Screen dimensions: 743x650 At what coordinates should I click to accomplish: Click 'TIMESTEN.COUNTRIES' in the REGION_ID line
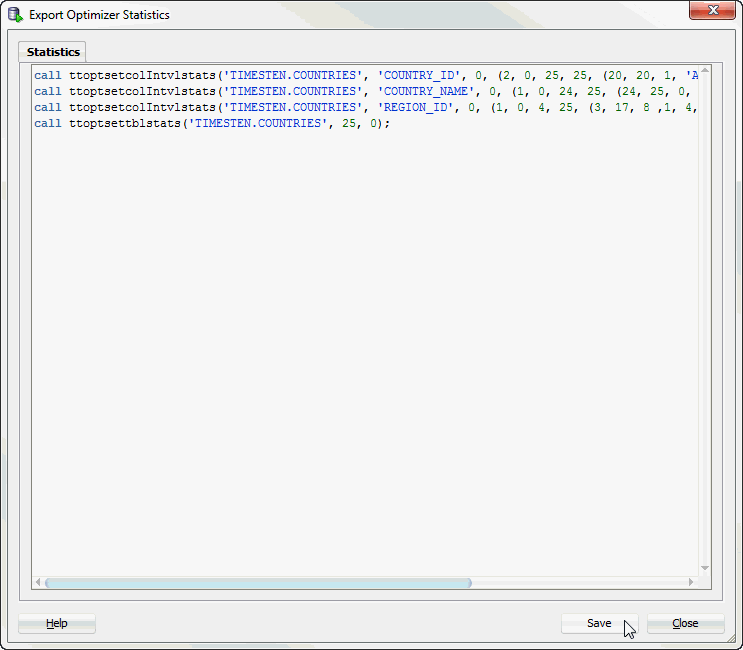293,108
